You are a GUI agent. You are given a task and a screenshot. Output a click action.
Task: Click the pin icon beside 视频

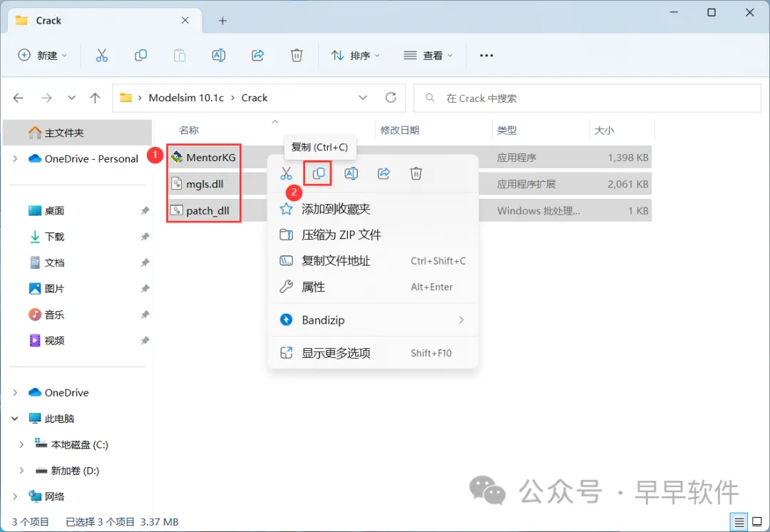tap(145, 341)
